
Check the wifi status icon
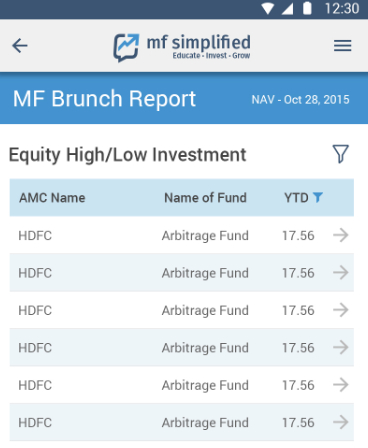tap(268, 8)
